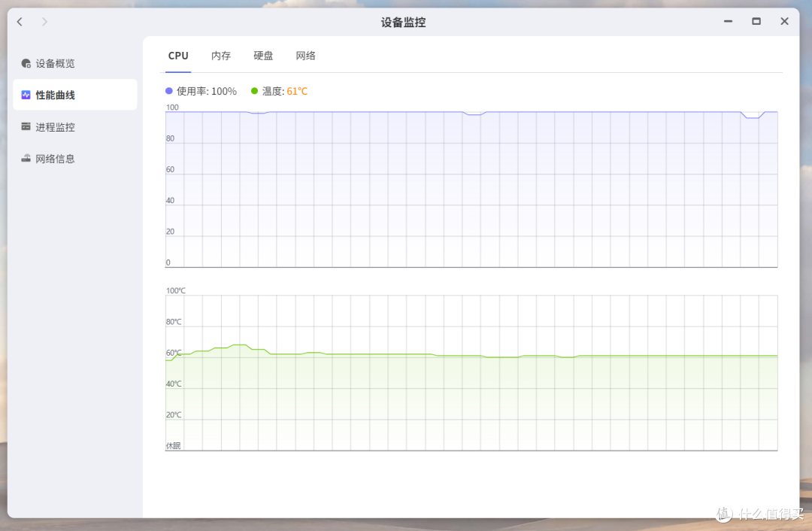Click the 休眠 axis label
The width and height of the screenshot is (812, 531).
[173, 445]
